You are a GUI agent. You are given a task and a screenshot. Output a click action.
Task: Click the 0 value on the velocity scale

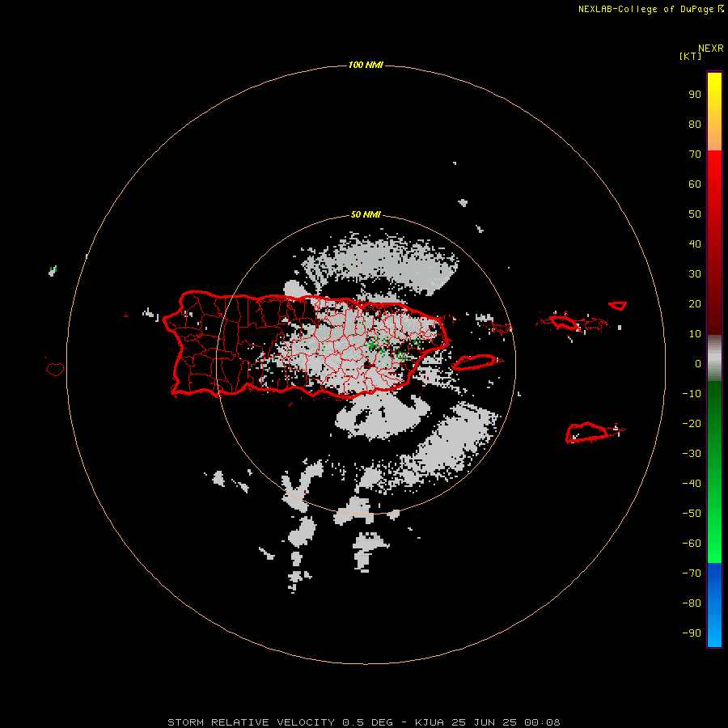click(698, 363)
